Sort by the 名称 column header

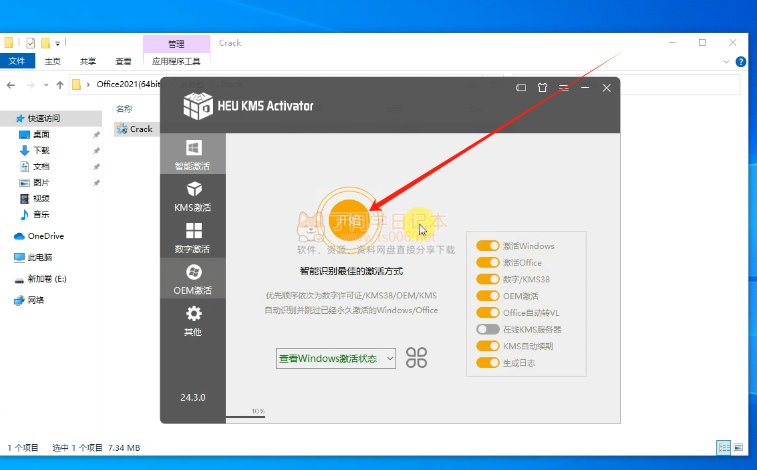[124, 109]
